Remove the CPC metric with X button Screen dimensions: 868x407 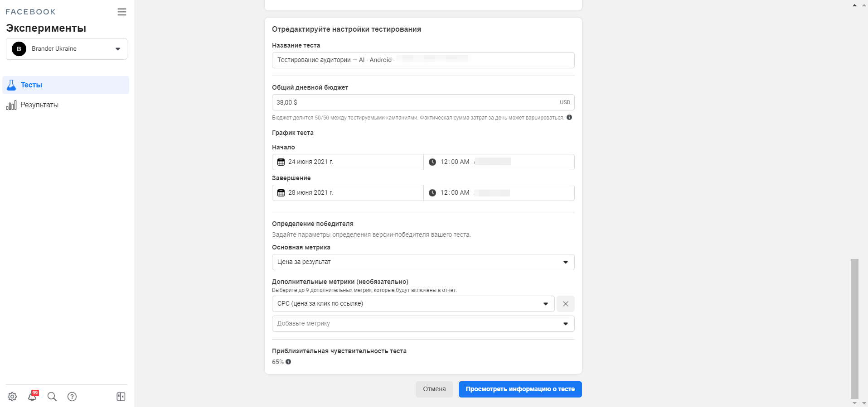(x=565, y=304)
